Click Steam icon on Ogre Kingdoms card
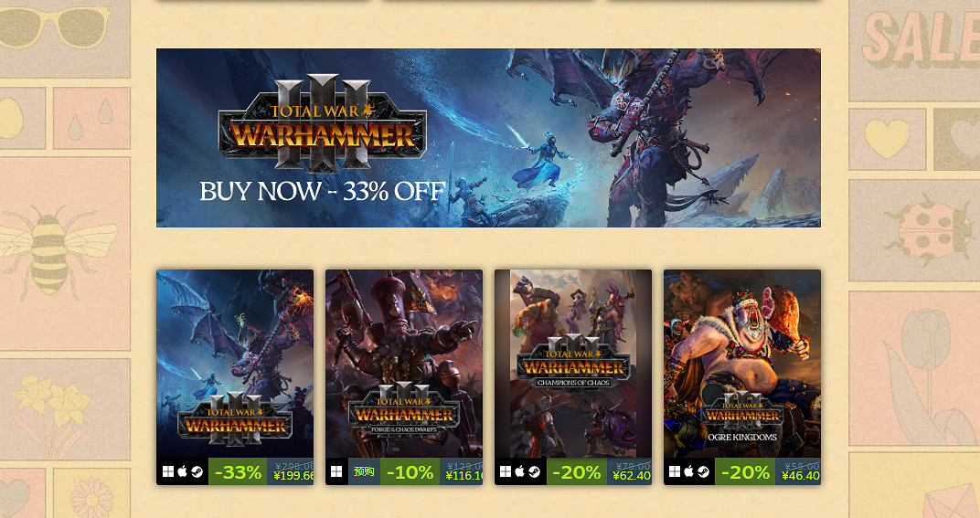The height and width of the screenshot is (518, 980). click(704, 471)
